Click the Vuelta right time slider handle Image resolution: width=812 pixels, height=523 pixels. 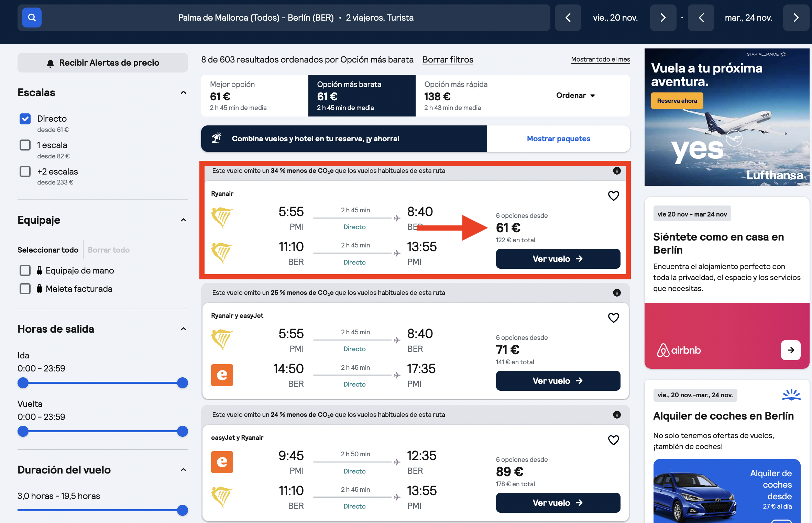tap(183, 431)
